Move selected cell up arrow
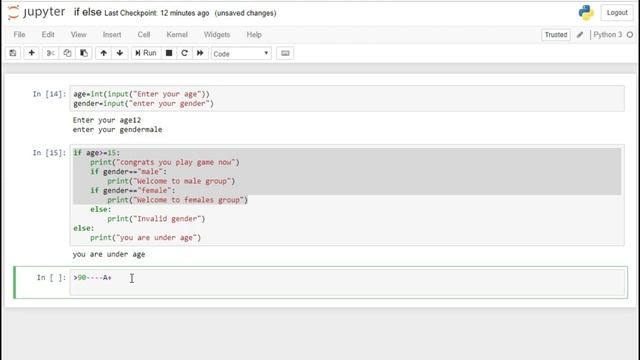 click(x=104, y=53)
